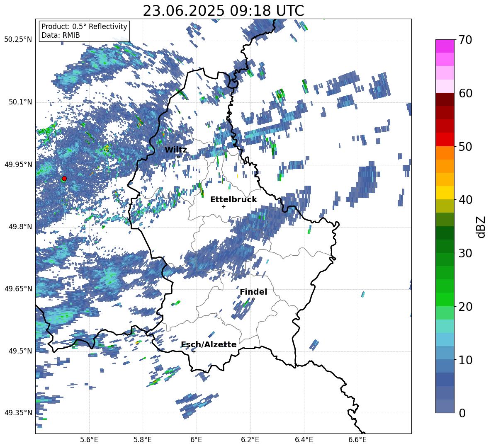
Task: Click the Findel station cross marker
Action: tap(253, 299)
